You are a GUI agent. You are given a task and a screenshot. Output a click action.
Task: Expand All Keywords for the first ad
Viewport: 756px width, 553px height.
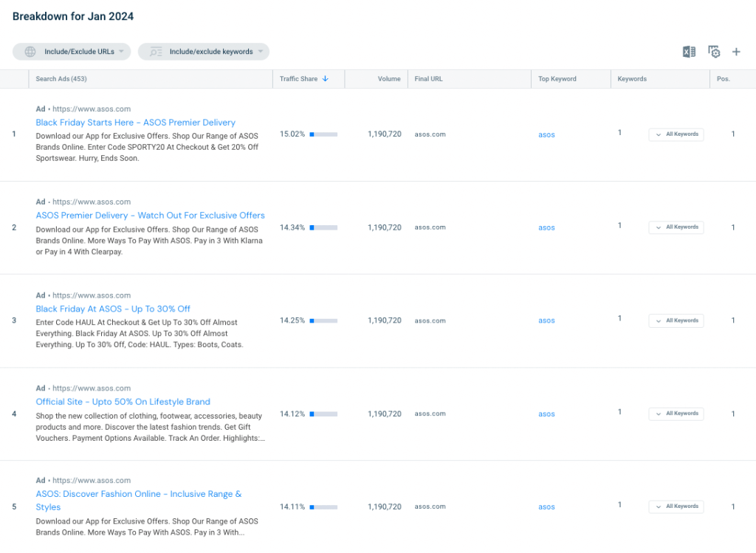(x=676, y=134)
